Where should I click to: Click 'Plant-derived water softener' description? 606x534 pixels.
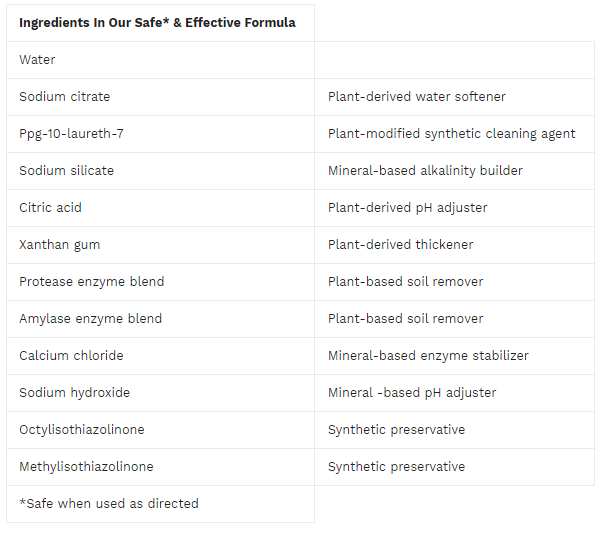tap(417, 97)
